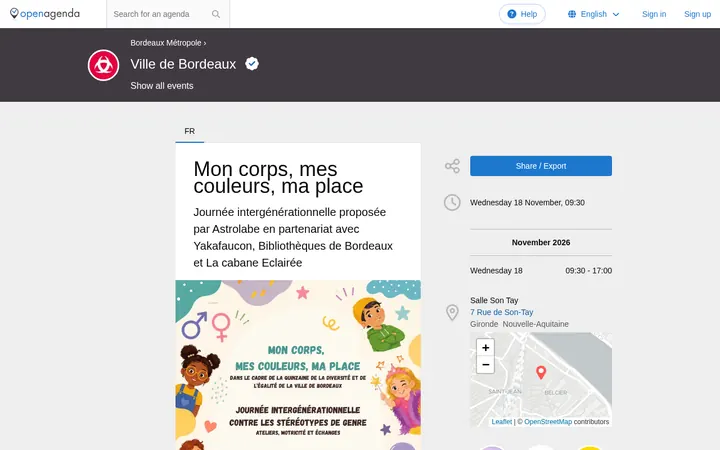Click the '09:30 - 17:00' time range
Image resolution: width=720 pixels, height=450 pixels.
[588, 271]
